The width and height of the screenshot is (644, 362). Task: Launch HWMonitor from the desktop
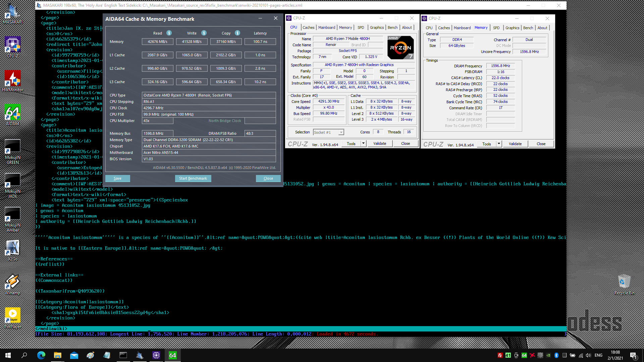(12, 81)
